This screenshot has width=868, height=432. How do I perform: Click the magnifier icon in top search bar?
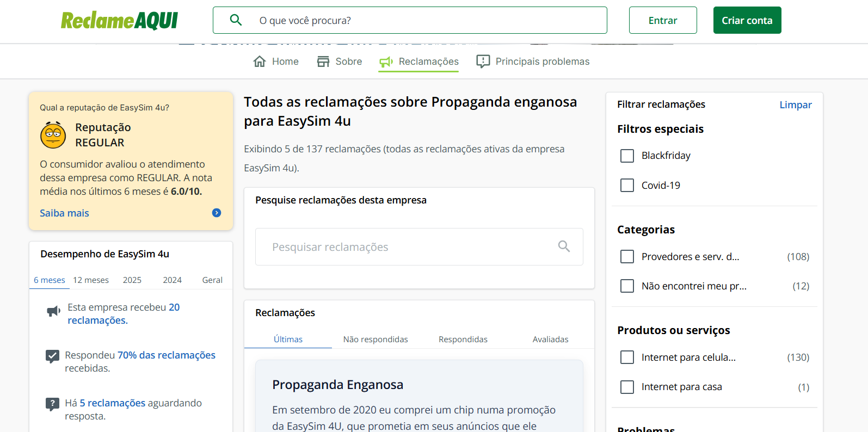point(236,20)
